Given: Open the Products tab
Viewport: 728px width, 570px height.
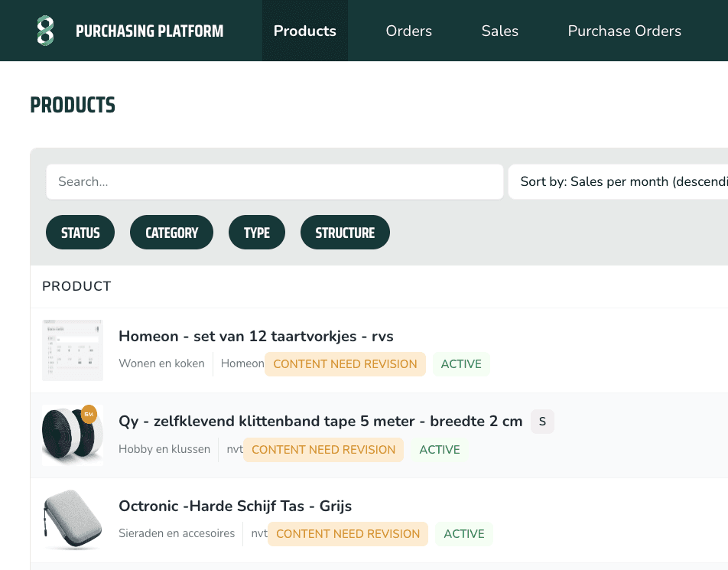Looking at the screenshot, I should 304,31.
